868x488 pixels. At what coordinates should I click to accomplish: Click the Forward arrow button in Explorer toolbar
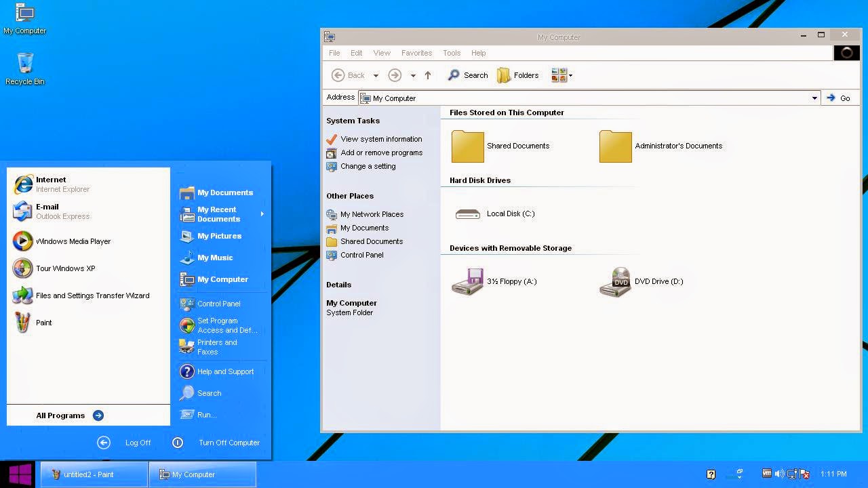395,75
